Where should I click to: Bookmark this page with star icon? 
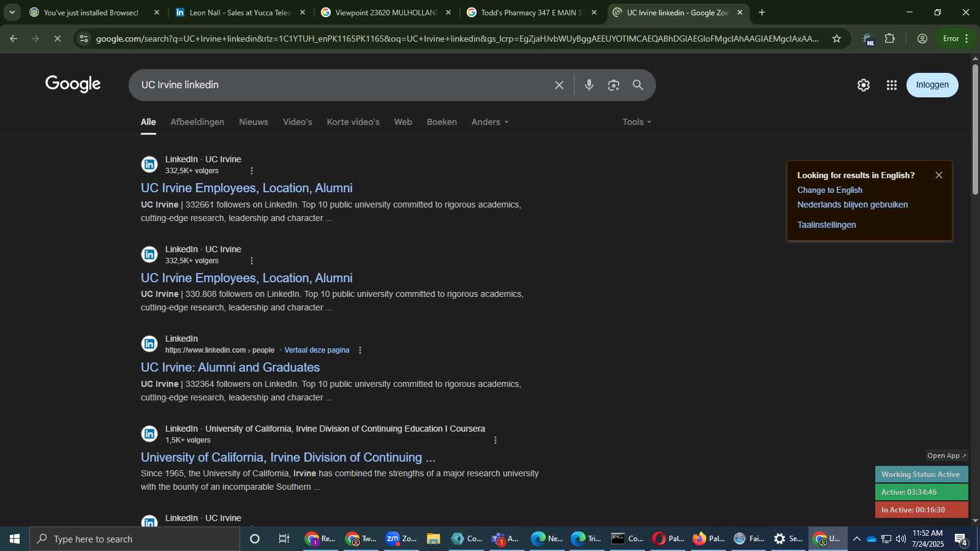(x=837, y=39)
